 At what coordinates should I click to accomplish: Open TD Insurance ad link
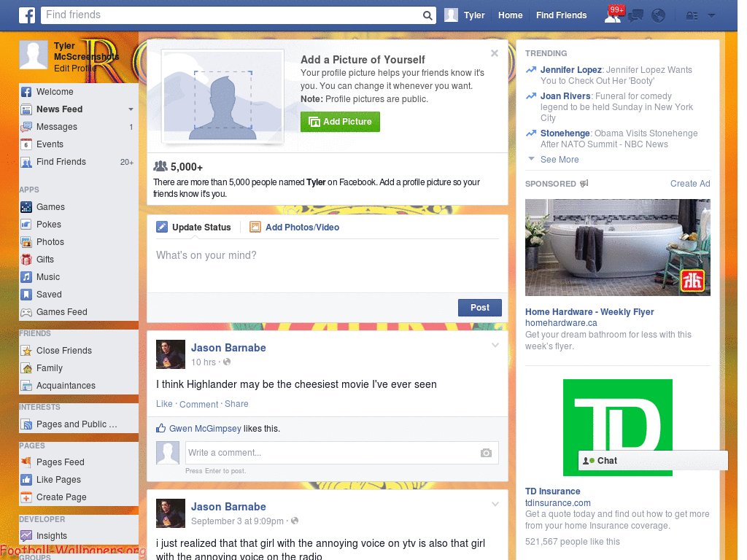pos(553,491)
